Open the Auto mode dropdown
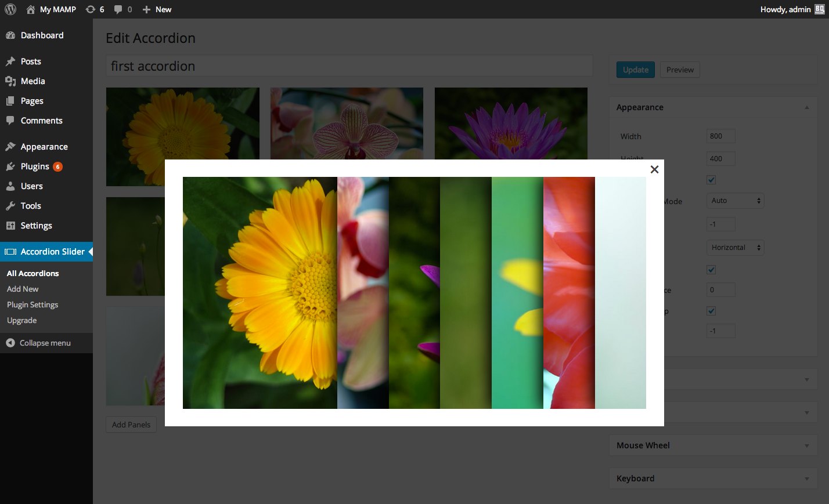The height and width of the screenshot is (504, 829). click(736, 201)
